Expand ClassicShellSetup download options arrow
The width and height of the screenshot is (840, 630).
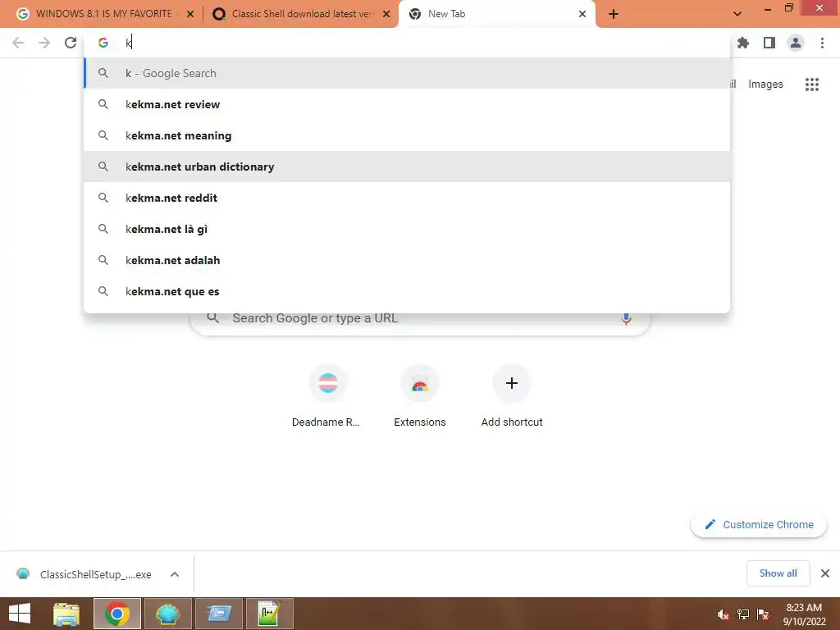click(175, 574)
